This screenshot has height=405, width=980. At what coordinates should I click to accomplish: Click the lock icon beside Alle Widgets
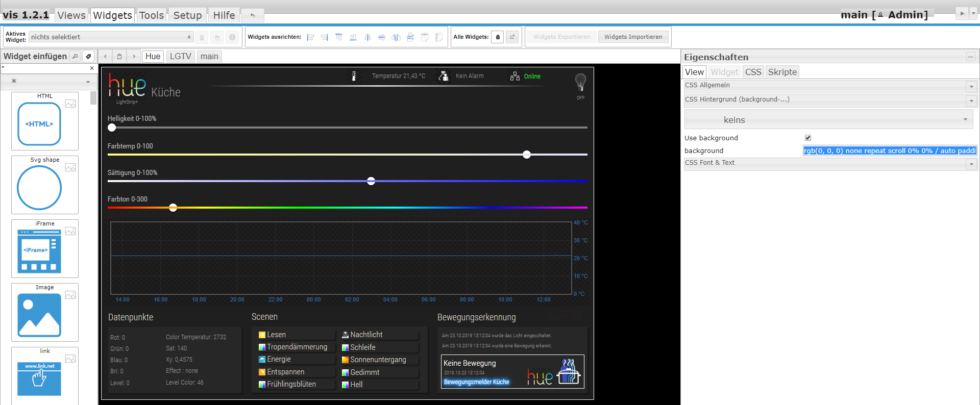point(498,37)
